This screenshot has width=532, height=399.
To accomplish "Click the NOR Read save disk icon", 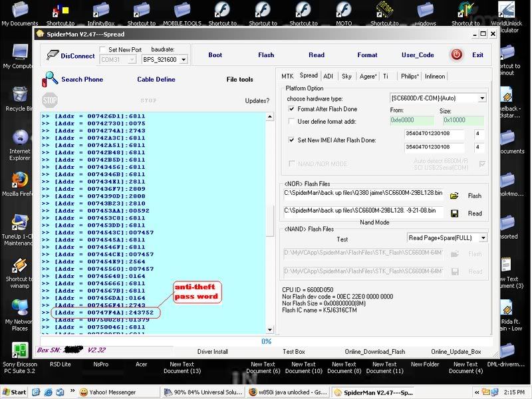I will click(454, 213).
